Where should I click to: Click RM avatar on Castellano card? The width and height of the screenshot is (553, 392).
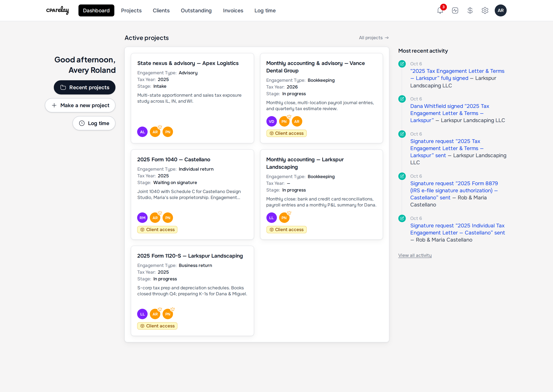coord(142,218)
